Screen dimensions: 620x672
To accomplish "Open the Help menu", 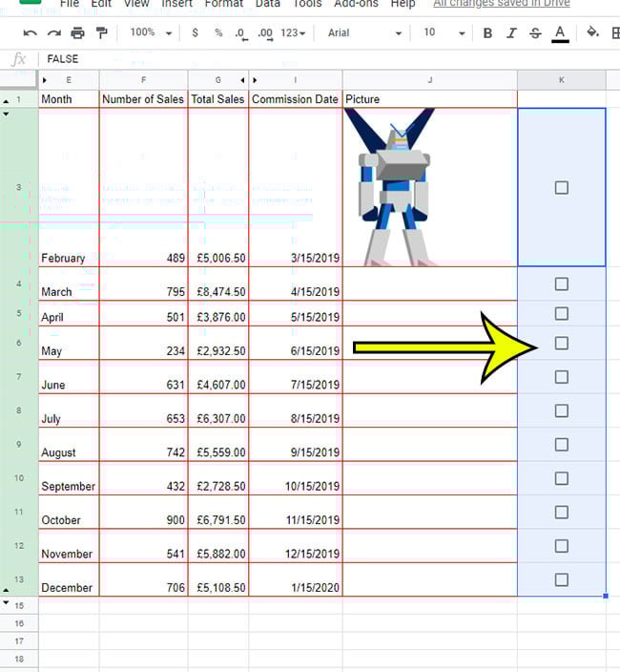I will pyautogui.click(x=403, y=4).
